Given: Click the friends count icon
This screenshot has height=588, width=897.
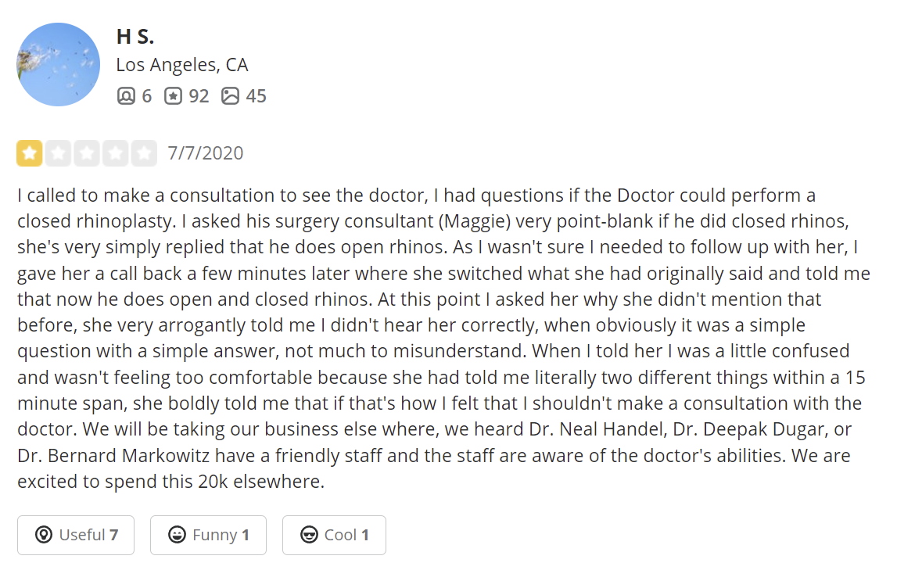Looking at the screenshot, I should click(126, 96).
